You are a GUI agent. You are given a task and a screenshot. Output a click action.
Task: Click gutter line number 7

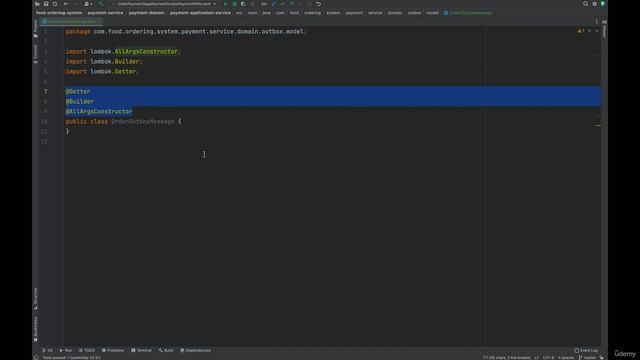45,91
